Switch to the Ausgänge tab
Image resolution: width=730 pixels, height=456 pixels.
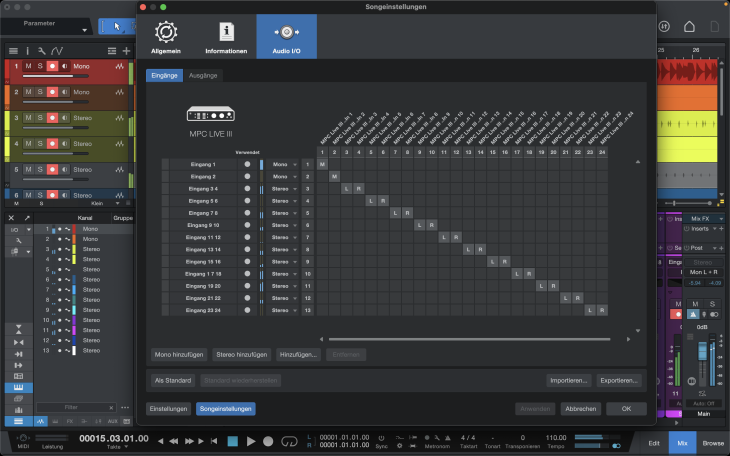[204, 75]
